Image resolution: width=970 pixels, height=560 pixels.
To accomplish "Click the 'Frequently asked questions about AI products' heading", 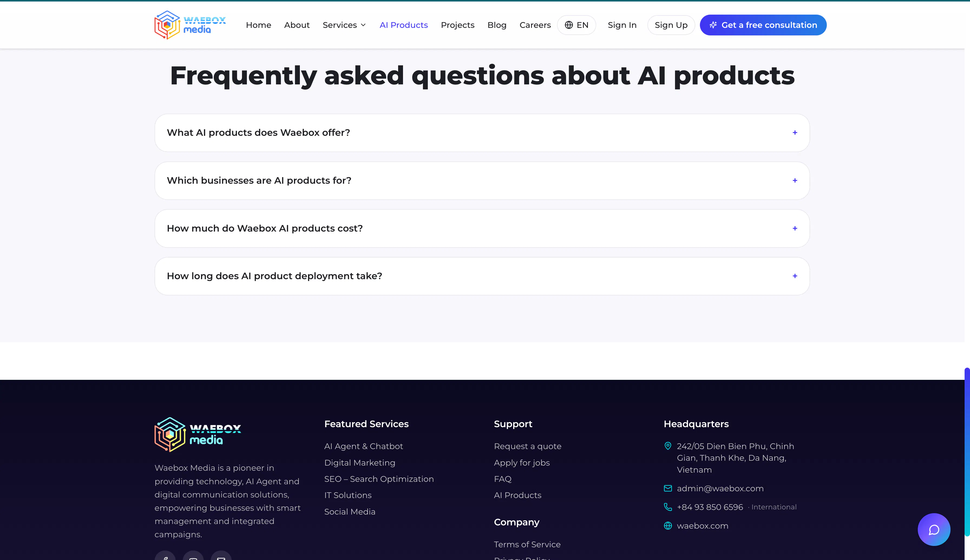I will tap(482, 76).
